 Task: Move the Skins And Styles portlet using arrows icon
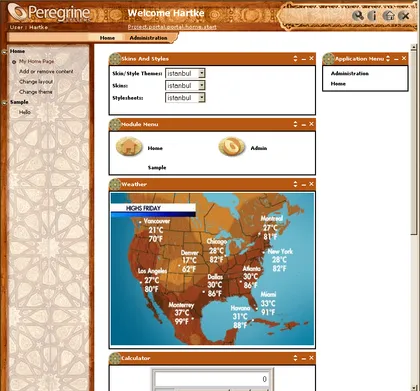(x=295, y=59)
